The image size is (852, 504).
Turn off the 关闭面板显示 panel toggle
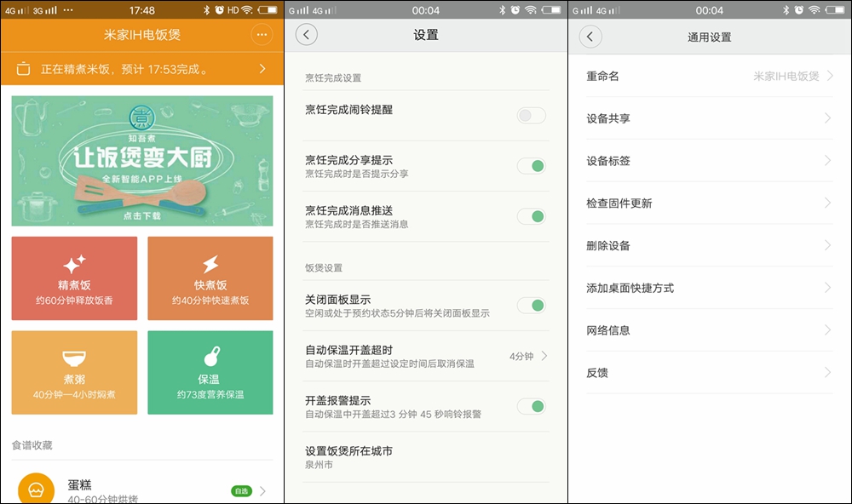(531, 303)
